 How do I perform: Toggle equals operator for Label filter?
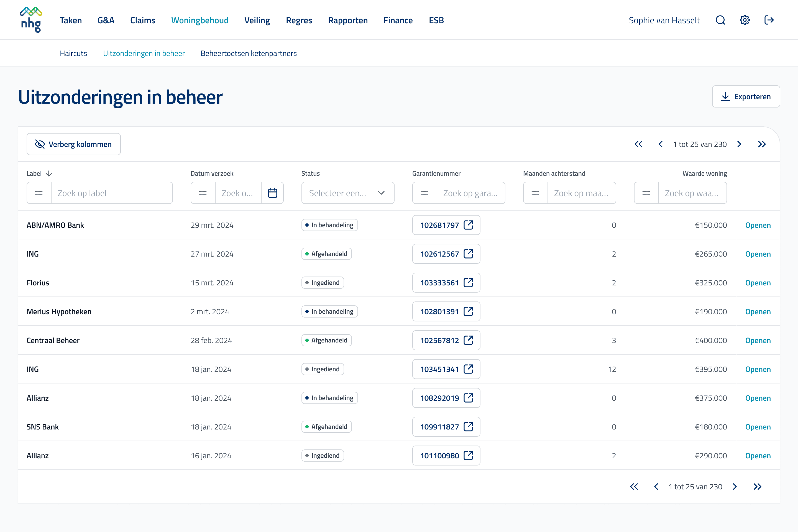point(39,193)
